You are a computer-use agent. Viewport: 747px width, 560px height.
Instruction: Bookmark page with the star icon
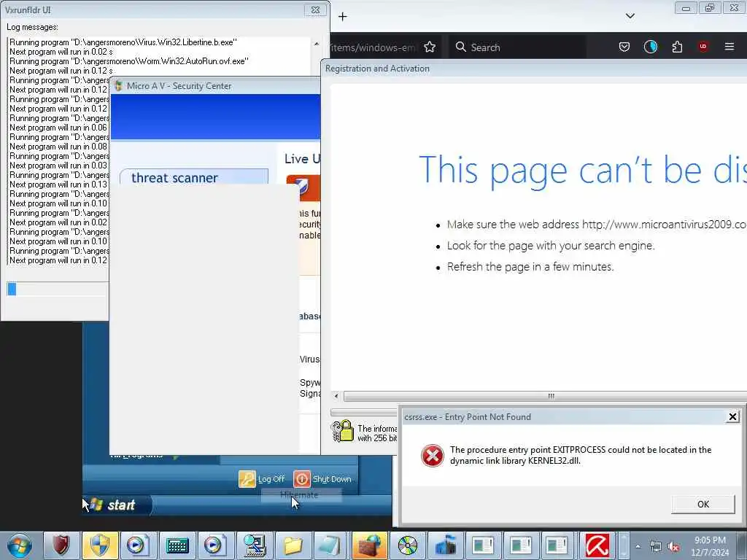point(430,47)
